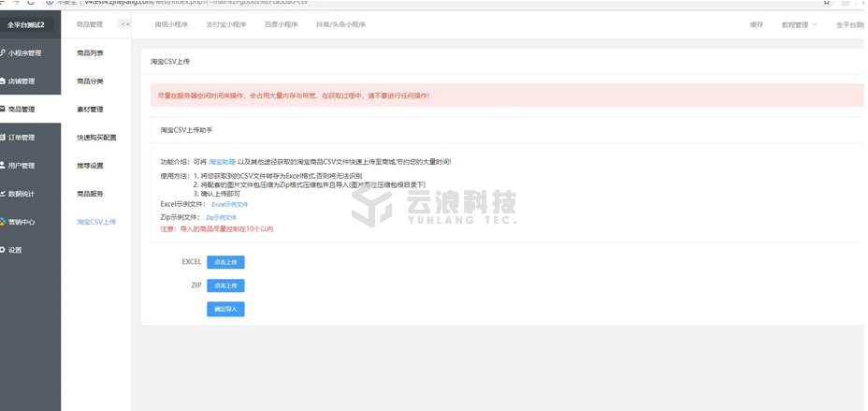
Task: Open the 淘宝助理 link
Action: click(222, 162)
